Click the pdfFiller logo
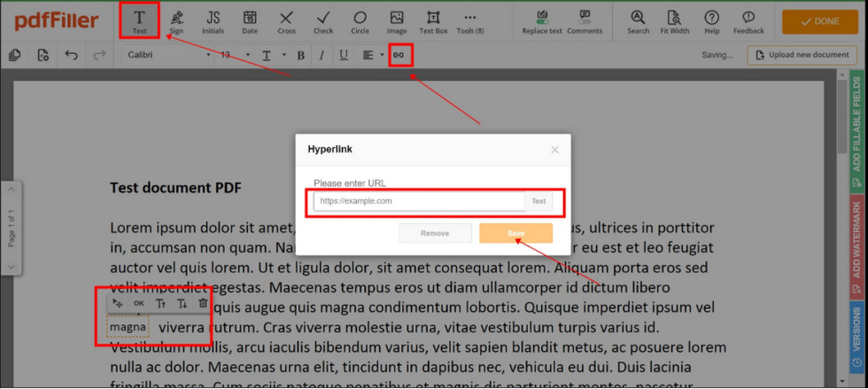The image size is (868, 389). pos(57,21)
